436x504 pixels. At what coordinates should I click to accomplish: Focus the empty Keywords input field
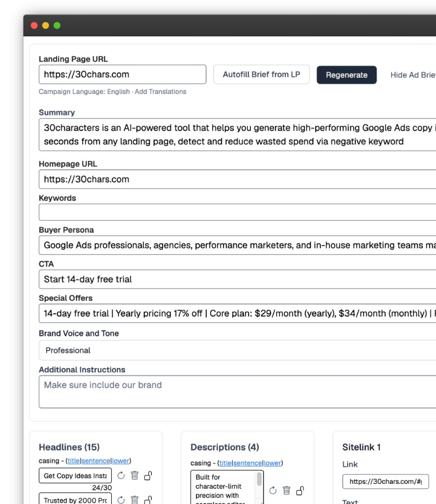(x=236, y=213)
